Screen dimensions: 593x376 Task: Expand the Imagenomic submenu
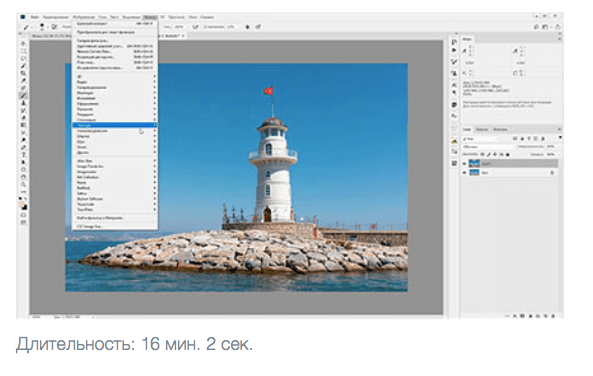(x=115, y=172)
